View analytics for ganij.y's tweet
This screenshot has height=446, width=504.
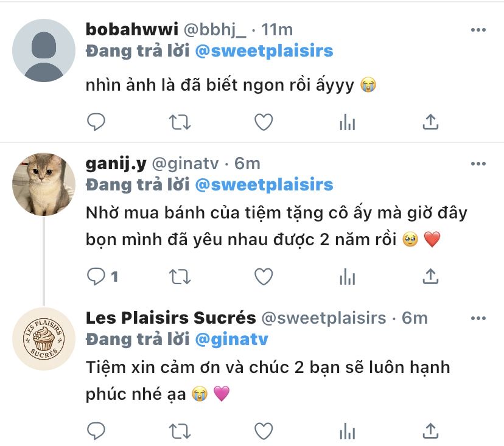(x=347, y=277)
